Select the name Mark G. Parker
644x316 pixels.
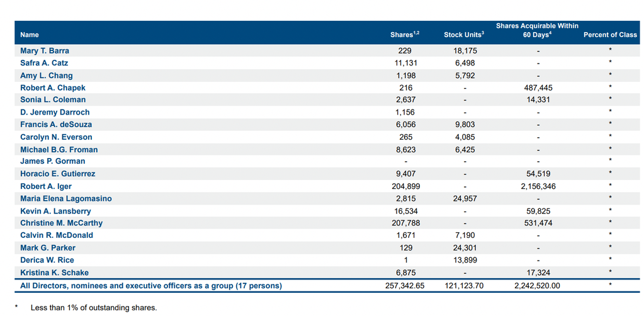point(48,248)
